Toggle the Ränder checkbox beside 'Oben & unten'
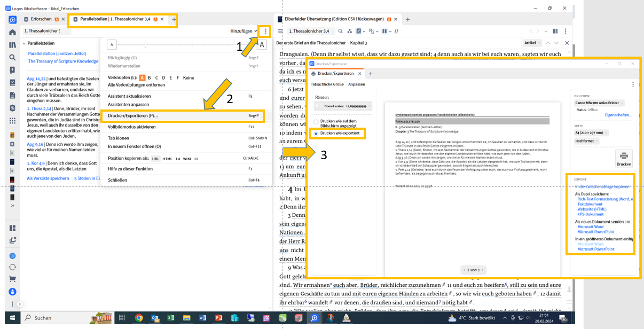The width and height of the screenshot is (644, 329). [x=317, y=106]
